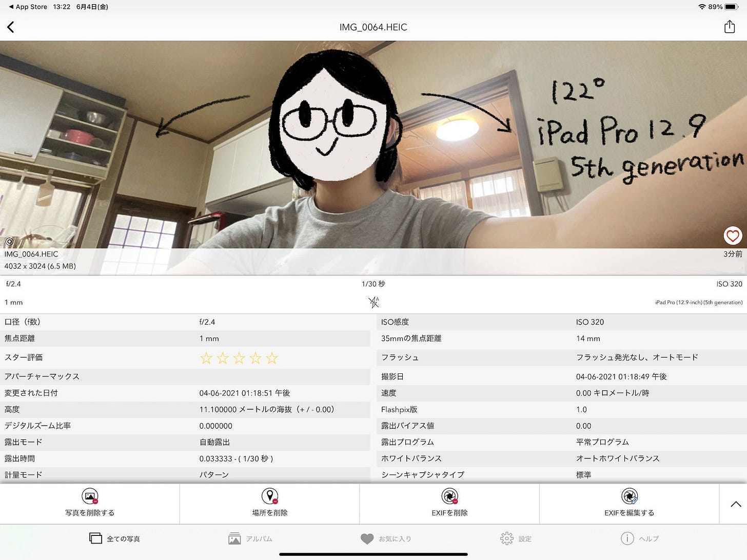Open the 設定 tab
This screenshot has height=560, width=747.
(516, 538)
